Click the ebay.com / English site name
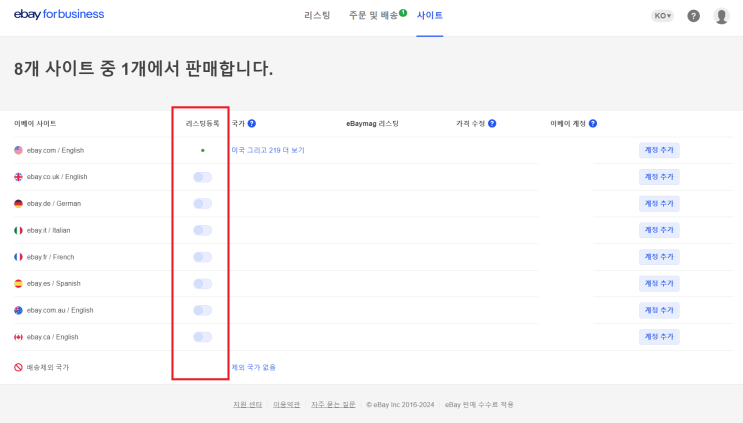Screen dimensions: 743x423 pos(55,150)
